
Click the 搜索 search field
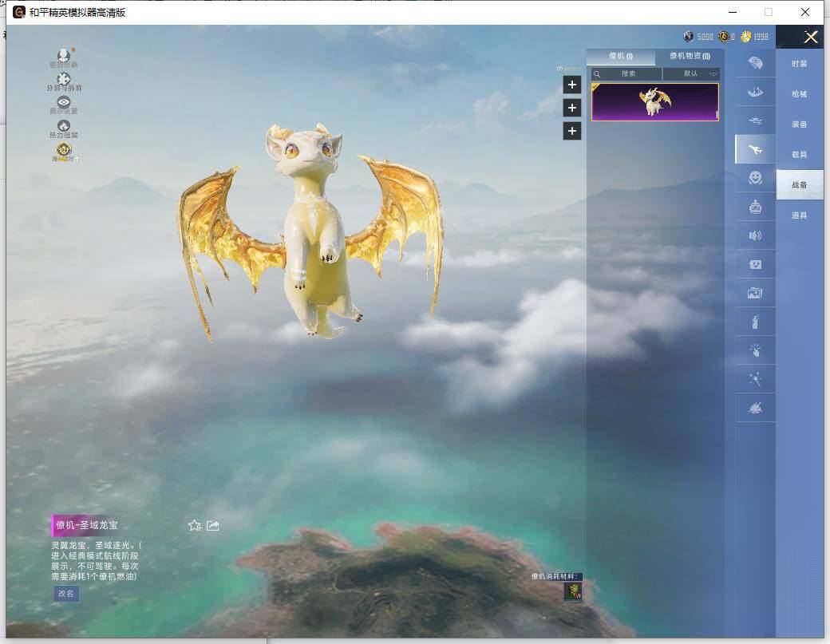coord(627,73)
